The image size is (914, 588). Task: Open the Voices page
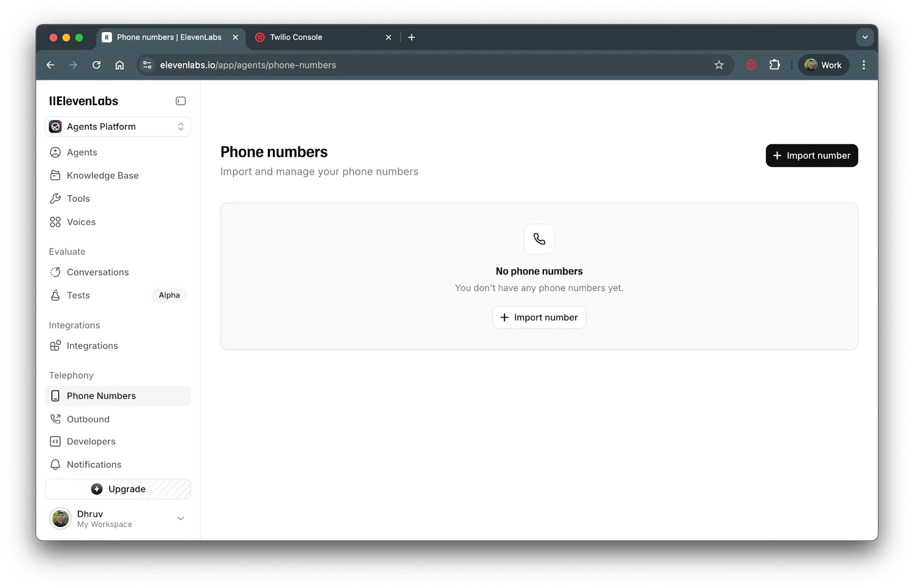81,222
